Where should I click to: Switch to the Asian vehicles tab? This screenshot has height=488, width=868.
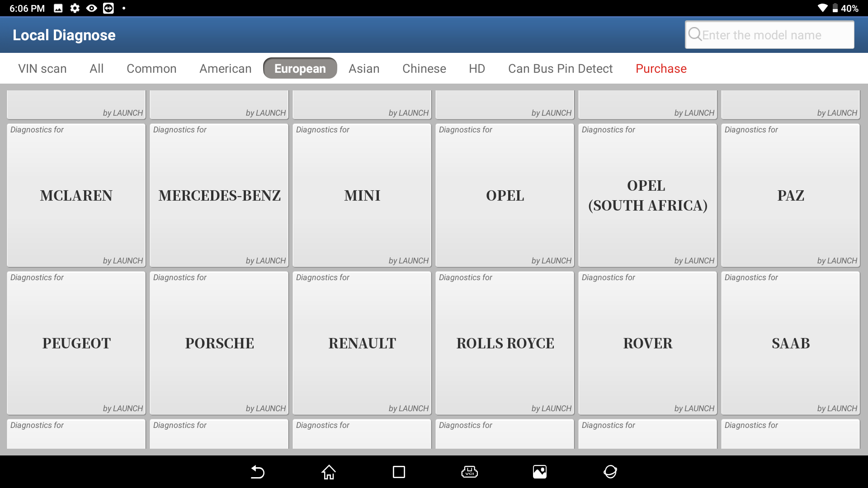(x=363, y=68)
